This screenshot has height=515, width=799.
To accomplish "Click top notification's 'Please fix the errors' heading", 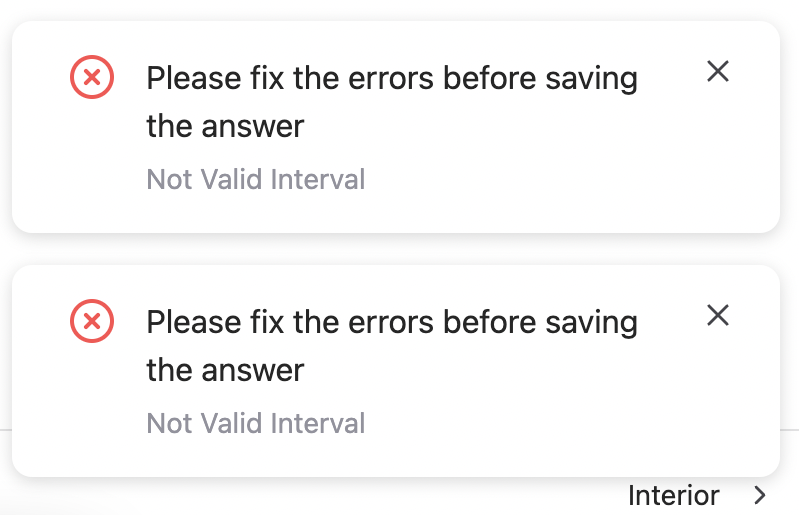I will pyautogui.click(x=391, y=78).
